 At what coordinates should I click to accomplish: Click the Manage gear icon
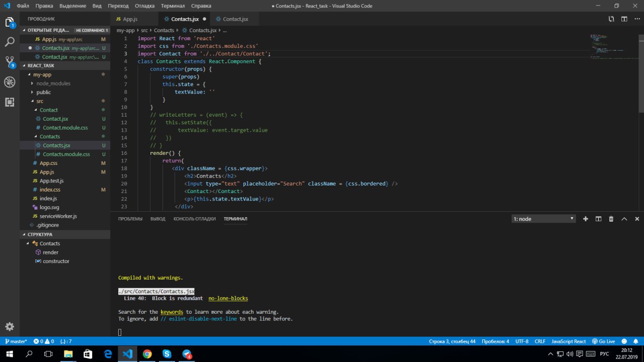(10, 326)
